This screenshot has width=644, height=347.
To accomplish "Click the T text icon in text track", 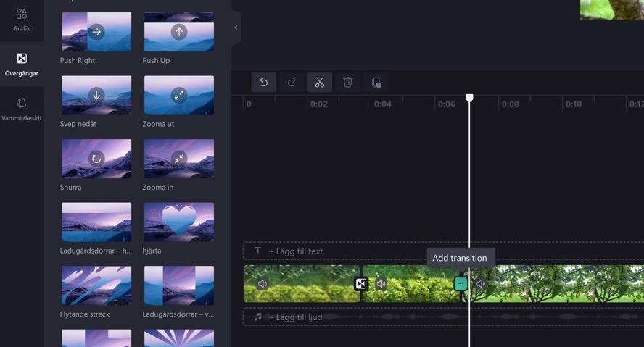I will point(258,251).
